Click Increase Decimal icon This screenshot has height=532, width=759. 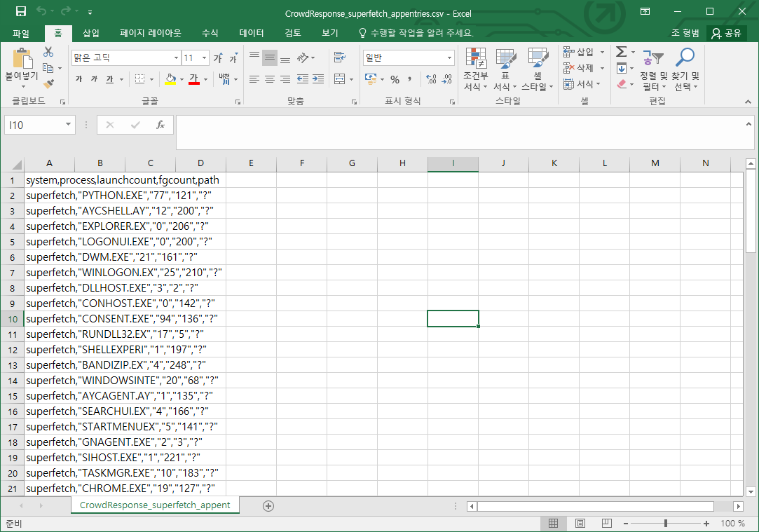[431, 79]
